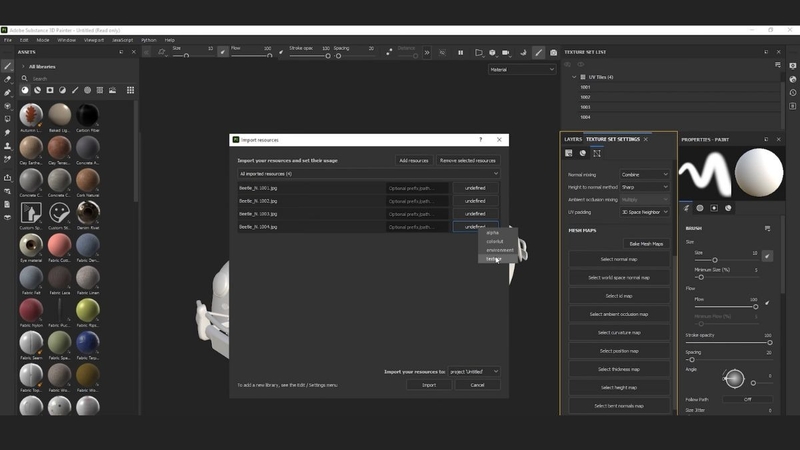Select the Clone stamp tool

[7, 146]
